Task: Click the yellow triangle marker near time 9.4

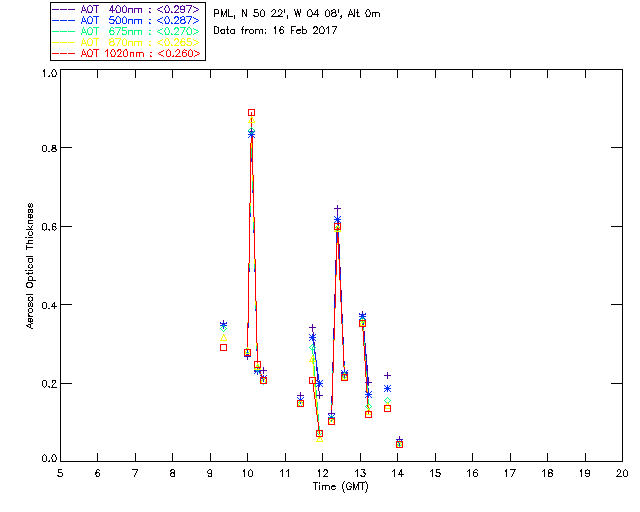Action: click(223, 338)
